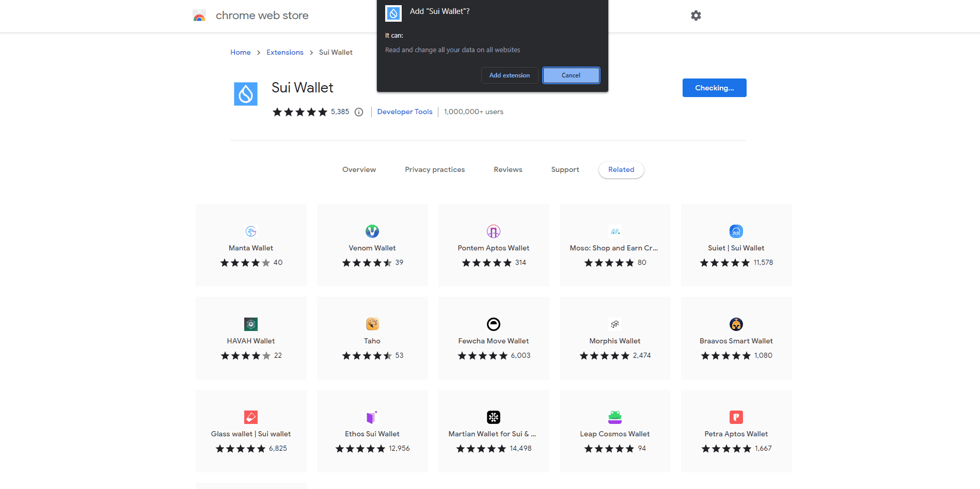Screen dimensions: 980x489
Task: Select the Manta Wallet icon
Action: point(251,231)
